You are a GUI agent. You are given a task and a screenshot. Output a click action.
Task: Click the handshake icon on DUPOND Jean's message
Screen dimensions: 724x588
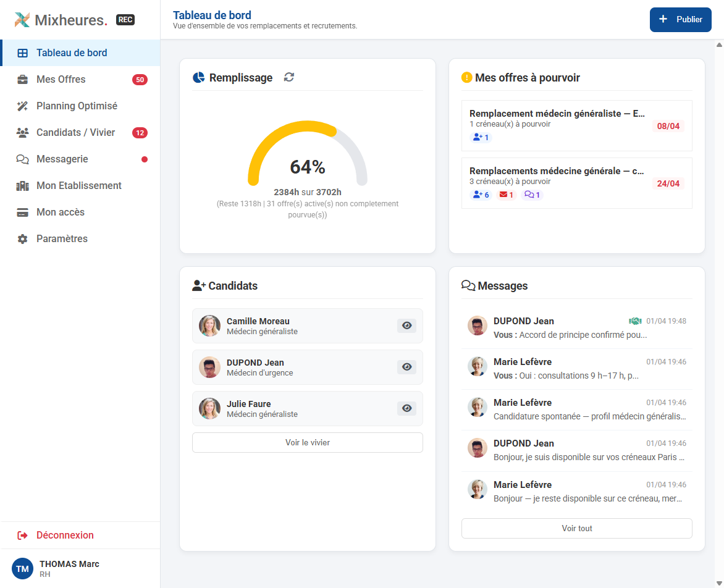click(x=635, y=321)
